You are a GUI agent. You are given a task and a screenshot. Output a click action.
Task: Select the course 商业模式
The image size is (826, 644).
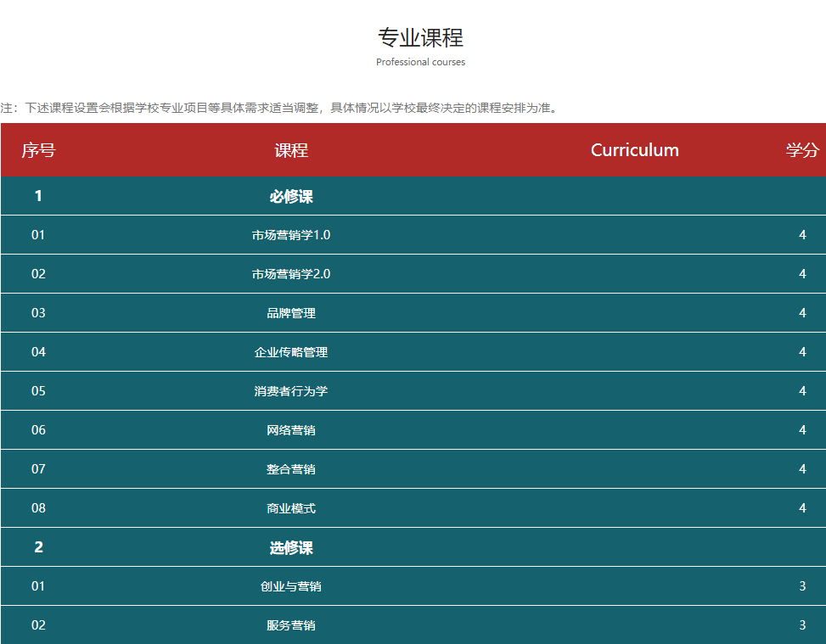(x=291, y=507)
